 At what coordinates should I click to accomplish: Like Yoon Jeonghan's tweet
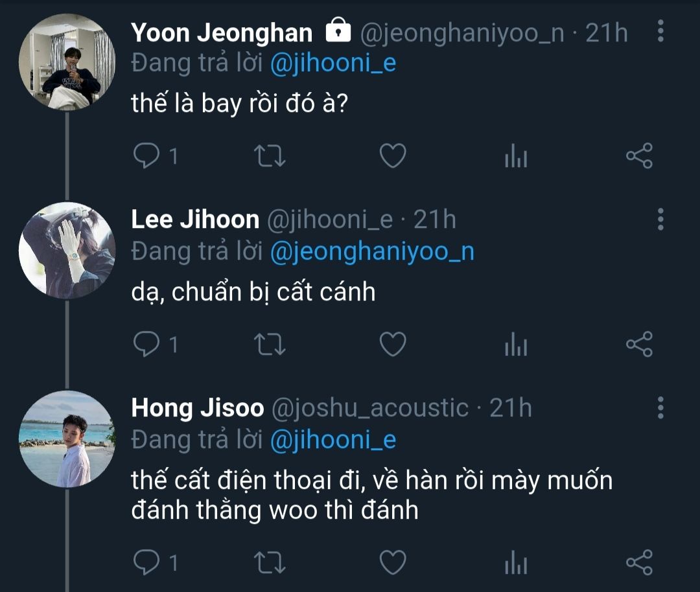pyautogui.click(x=392, y=156)
